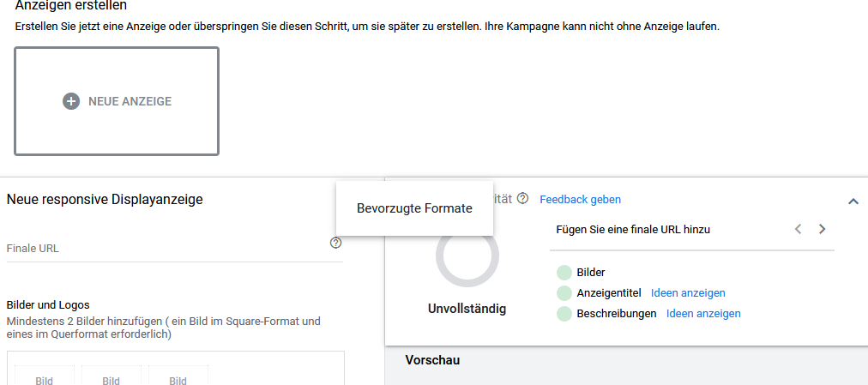Click the Anzeigentitel status circle
This screenshot has width=868, height=385.
(x=564, y=293)
